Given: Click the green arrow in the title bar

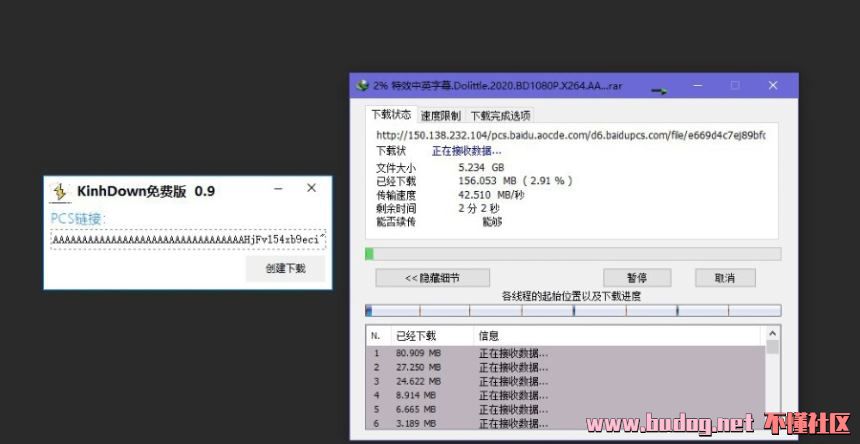Looking at the screenshot, I should click(x=659, y=90).
